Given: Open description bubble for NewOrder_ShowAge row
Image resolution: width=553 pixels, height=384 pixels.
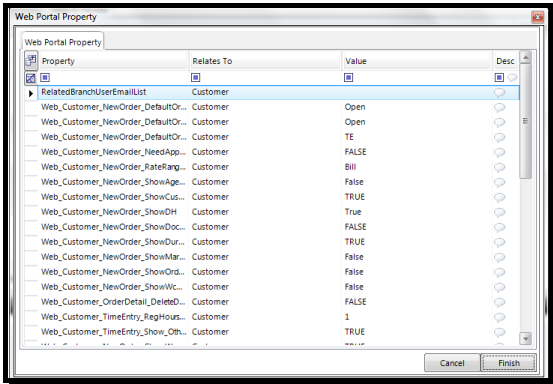Looking at the screenshot, I should tap(499, 182).
